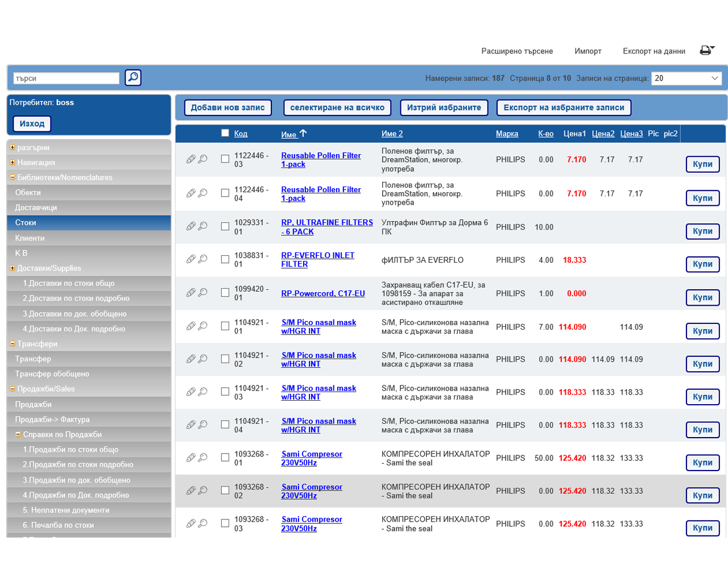Click into the търси search field
The width and height of the screenshot is (728, 582).
[66, 78]
